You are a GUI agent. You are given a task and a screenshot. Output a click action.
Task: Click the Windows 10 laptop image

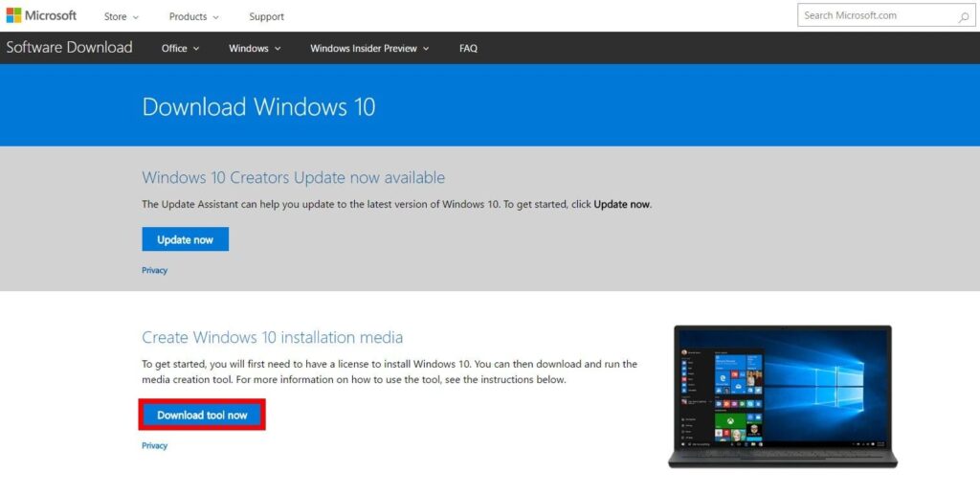point(782,394)
